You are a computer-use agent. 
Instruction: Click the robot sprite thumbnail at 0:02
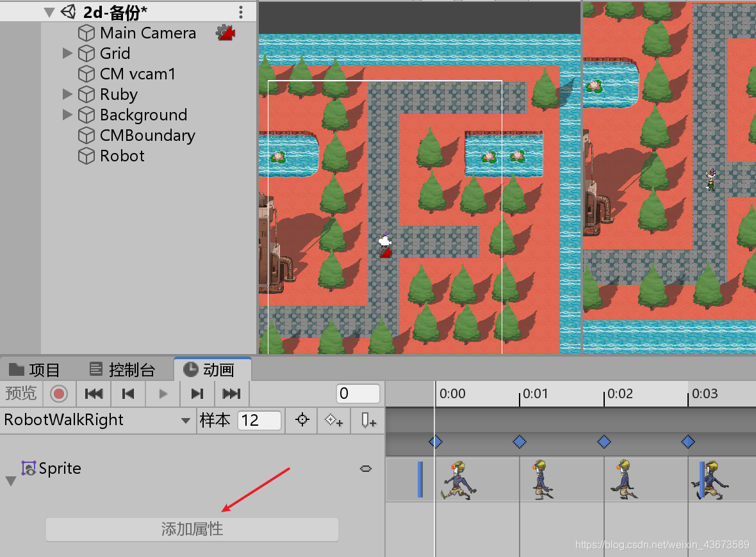(625, 480)
